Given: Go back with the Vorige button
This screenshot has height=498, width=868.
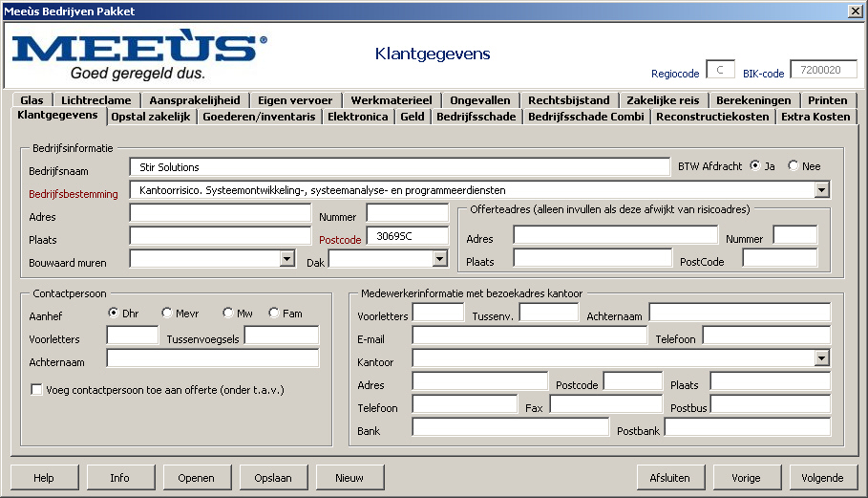Looking at the screenshot, I should click(x=747, y=478).
